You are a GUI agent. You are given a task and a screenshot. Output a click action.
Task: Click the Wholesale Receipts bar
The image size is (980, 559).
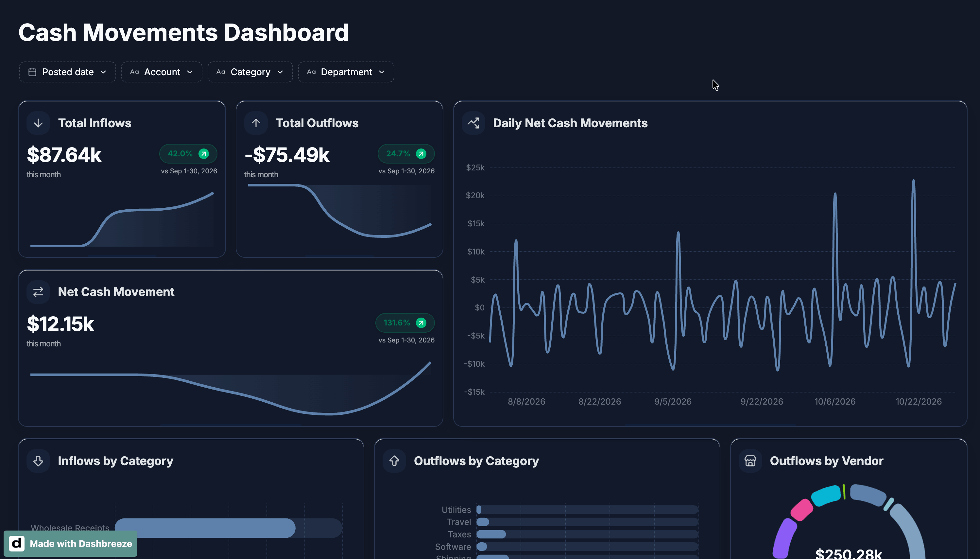(x=205, y=528)
